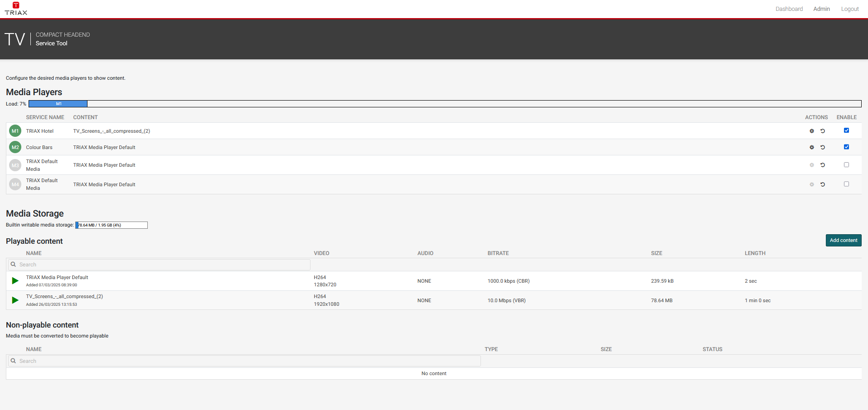Play TRIAX Media Player Default preview
The image size is (868, 410).
pos(15,281)
